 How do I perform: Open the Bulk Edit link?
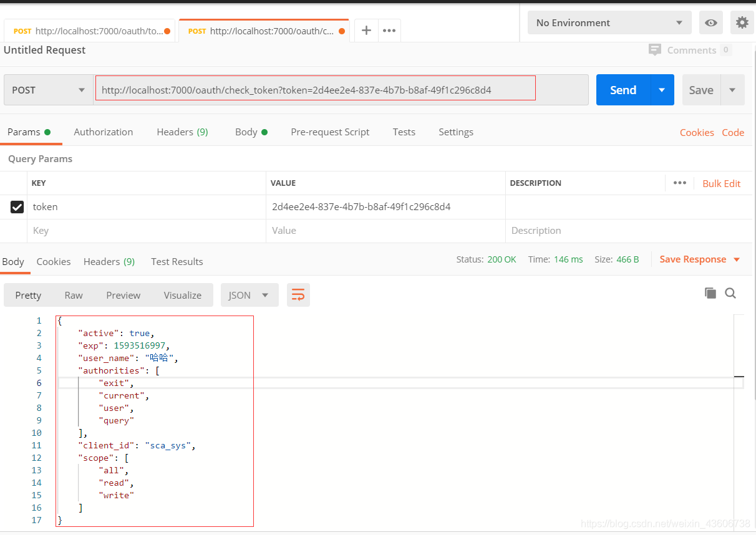click(x=721, y=183)
